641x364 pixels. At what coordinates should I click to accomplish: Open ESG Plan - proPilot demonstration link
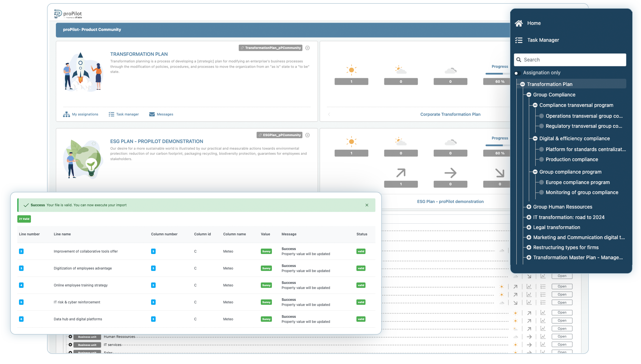450,202
